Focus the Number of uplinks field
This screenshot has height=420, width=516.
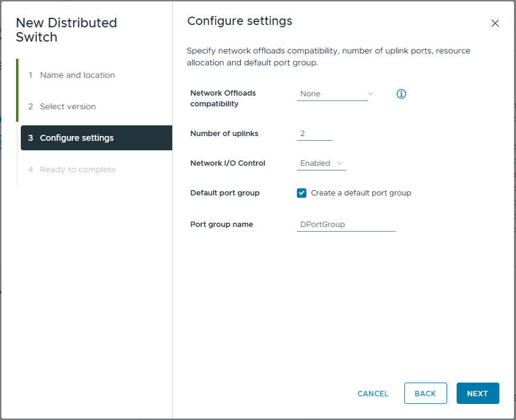314,134
